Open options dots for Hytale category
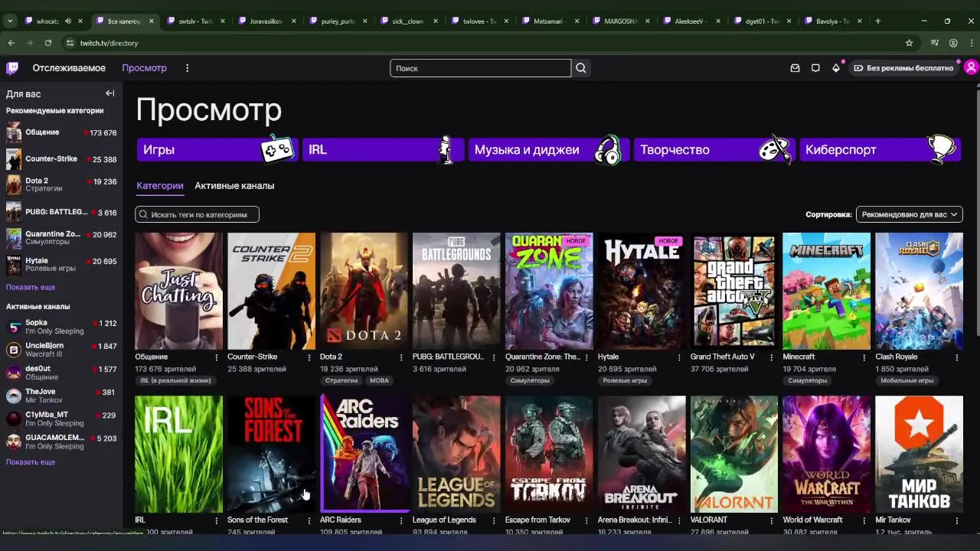Screen dimensions: 980x551 coord(679,357)
